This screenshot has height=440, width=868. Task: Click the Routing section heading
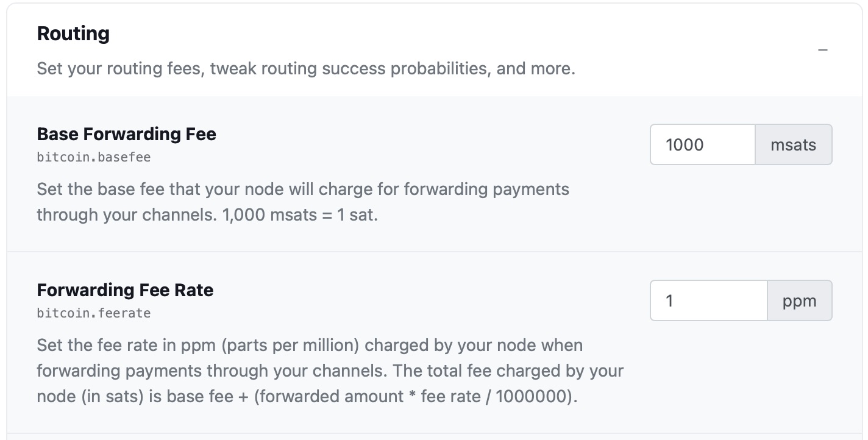[73, 34]
